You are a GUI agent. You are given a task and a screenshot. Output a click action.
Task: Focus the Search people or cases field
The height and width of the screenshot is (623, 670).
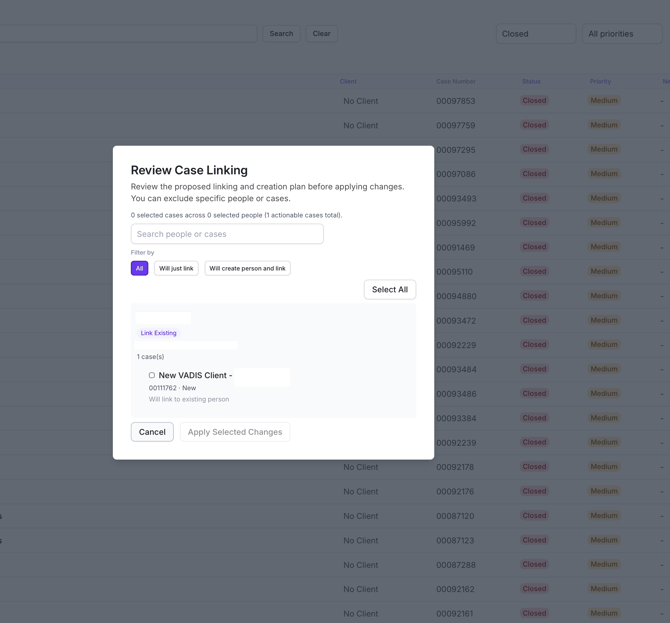(227, 234)
